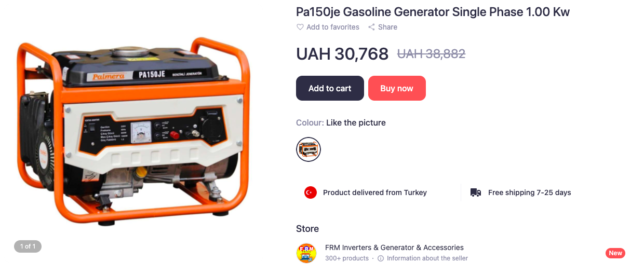The height and width of the screenshot is (276, 644).
Task: Click the heart favorites icon
Action: pos(300,27)
